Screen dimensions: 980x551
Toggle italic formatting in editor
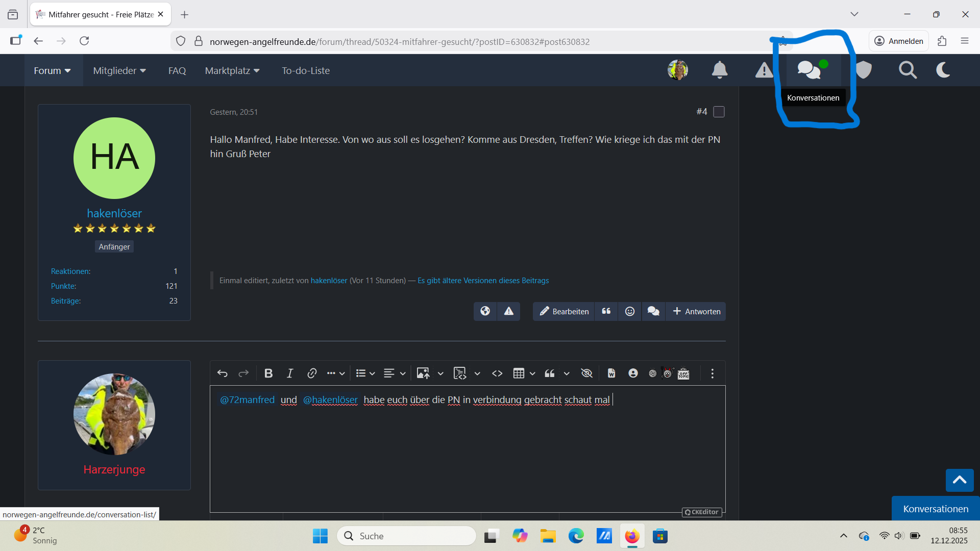point(290,373)
